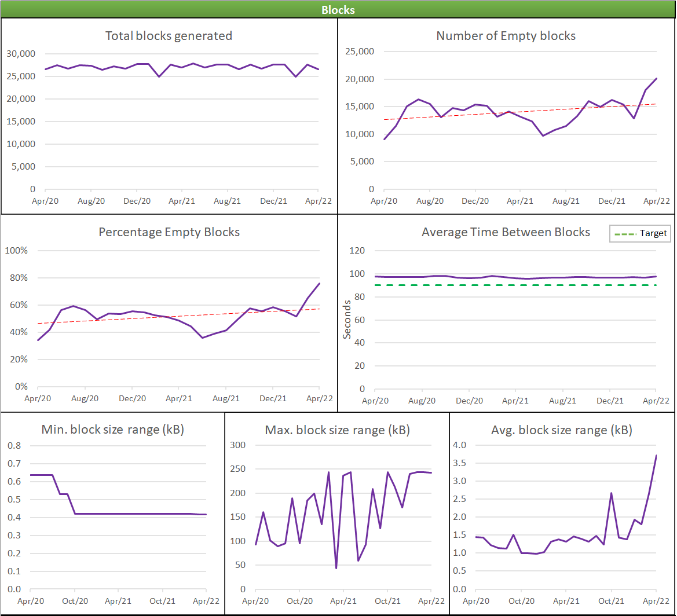Click the purple line in Total blocks generated
The height and width of the screenshot is (616, 677).
[182, 67]
